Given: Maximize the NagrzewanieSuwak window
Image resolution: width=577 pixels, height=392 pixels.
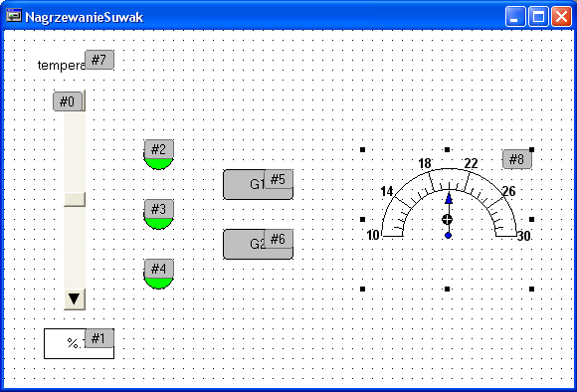Looking at the screenshot, I should tap(538, 17).
